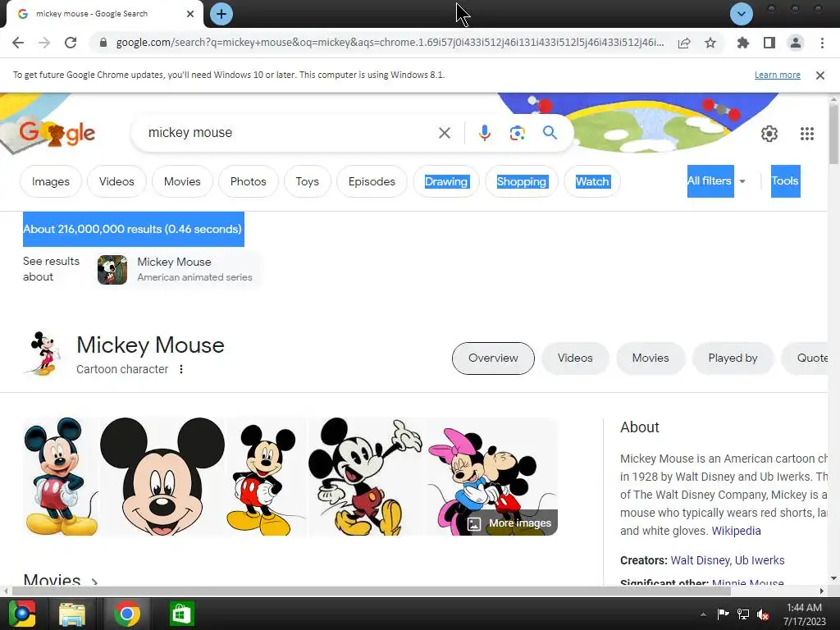Open Chrome's three-dot menu
840x630 pixels.
click(822, 43)
